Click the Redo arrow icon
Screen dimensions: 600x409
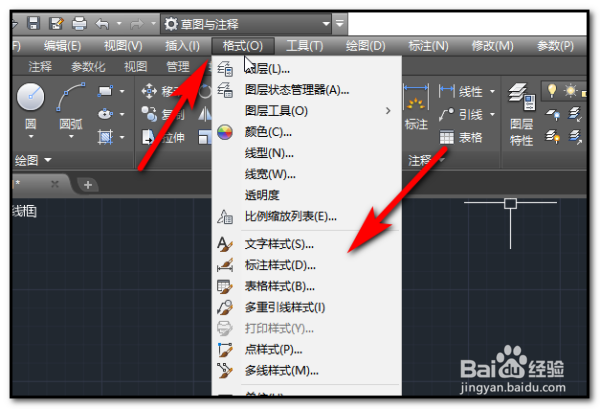coord(137,24)
